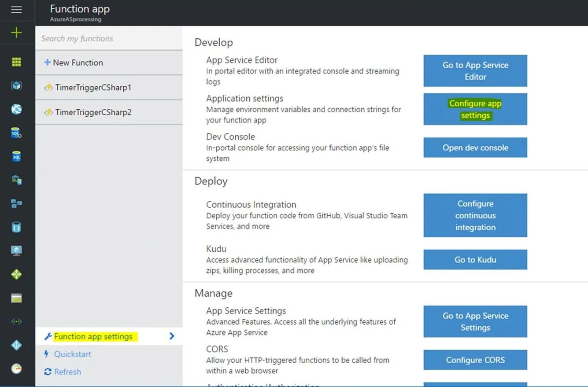The image size is (588, 387).
Task: Open All resources green grid icon
Action: coord(16,62)
